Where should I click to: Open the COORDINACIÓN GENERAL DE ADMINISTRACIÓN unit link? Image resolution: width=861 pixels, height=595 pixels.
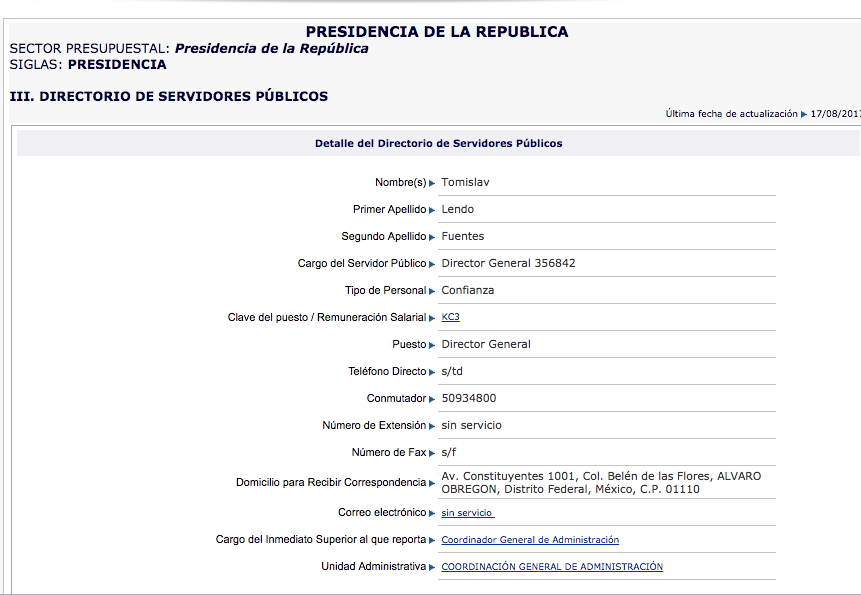click(552, 567)
